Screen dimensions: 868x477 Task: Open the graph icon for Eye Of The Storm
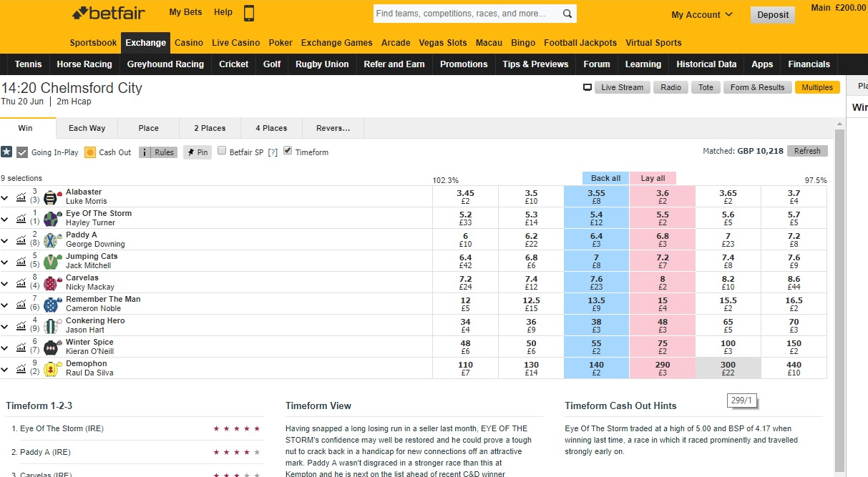pos(21,218)
